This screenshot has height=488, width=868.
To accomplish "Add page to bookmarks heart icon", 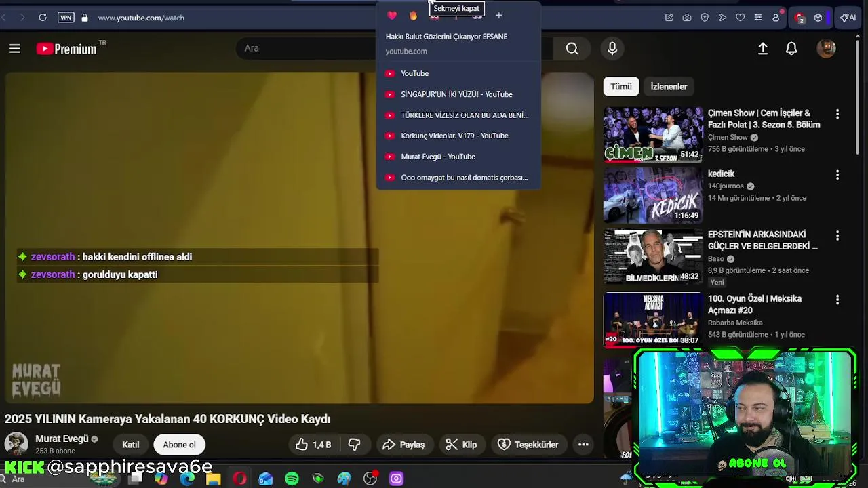I will point(740,18).
